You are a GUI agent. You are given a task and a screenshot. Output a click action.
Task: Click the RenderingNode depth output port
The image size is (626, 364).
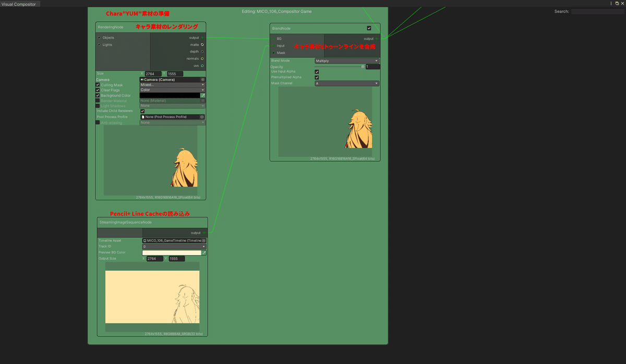(202, 52)
